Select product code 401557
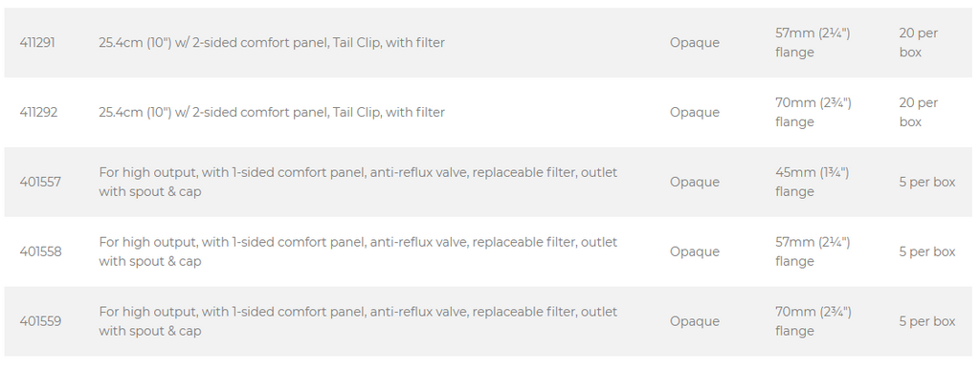 tap(40, 183)
